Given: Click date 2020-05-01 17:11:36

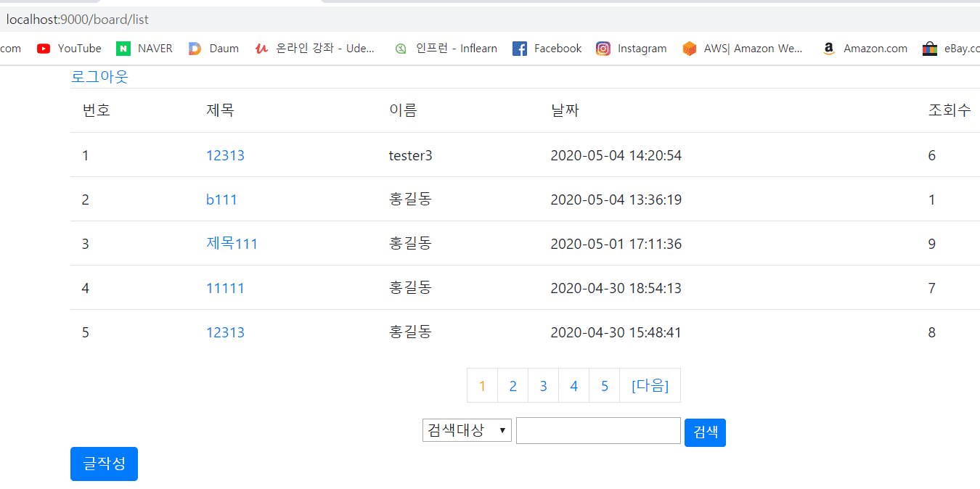Looking at the screenshot, I should coord(616,244).
